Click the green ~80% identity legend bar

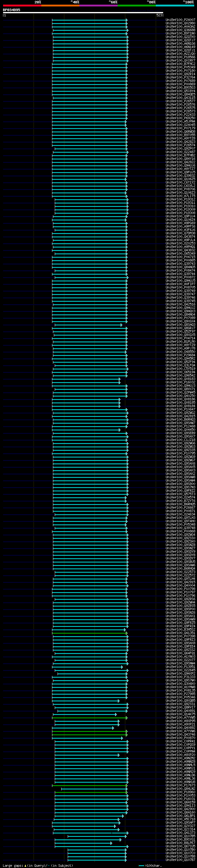(137, 6)
